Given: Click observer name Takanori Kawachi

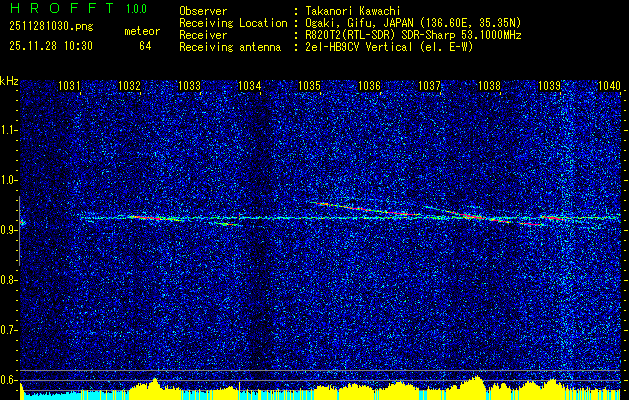Looking at the screenshot, I should tap(353, 11).
